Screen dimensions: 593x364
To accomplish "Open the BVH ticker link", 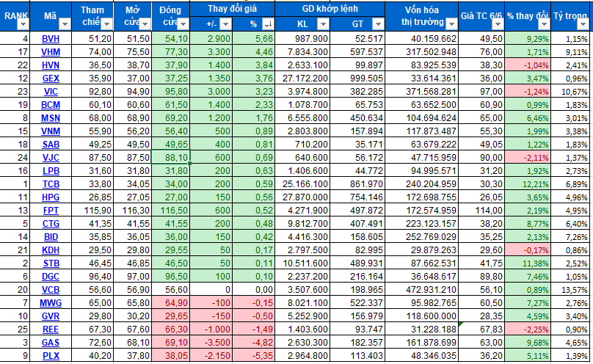I will [51, 39].
